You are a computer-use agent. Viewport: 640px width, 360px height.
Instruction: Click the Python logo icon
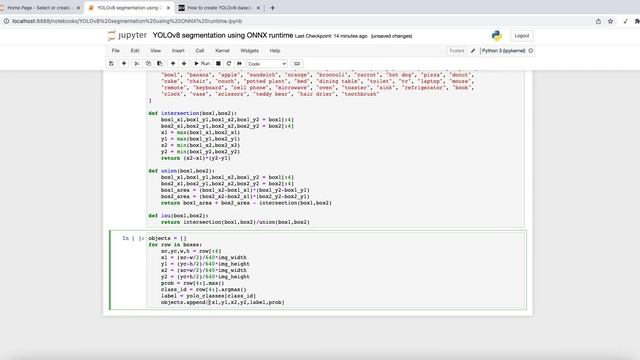click(497, 36)
